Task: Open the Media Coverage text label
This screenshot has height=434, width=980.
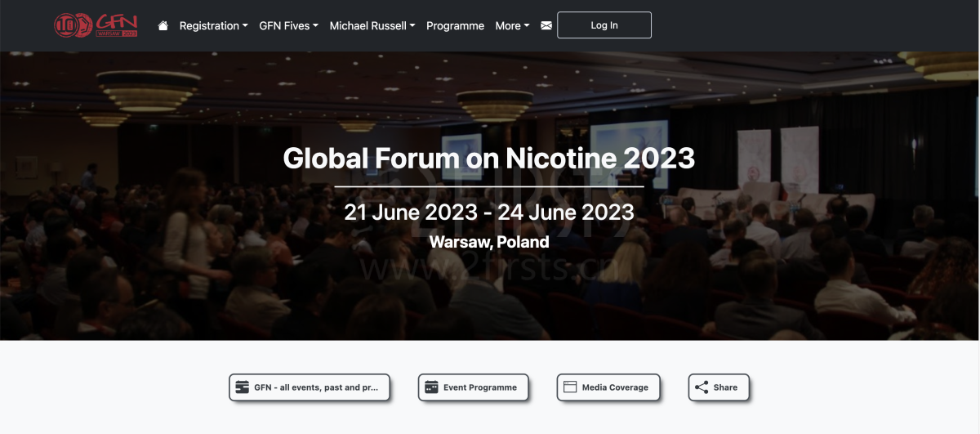Action: tap(615, 387)
